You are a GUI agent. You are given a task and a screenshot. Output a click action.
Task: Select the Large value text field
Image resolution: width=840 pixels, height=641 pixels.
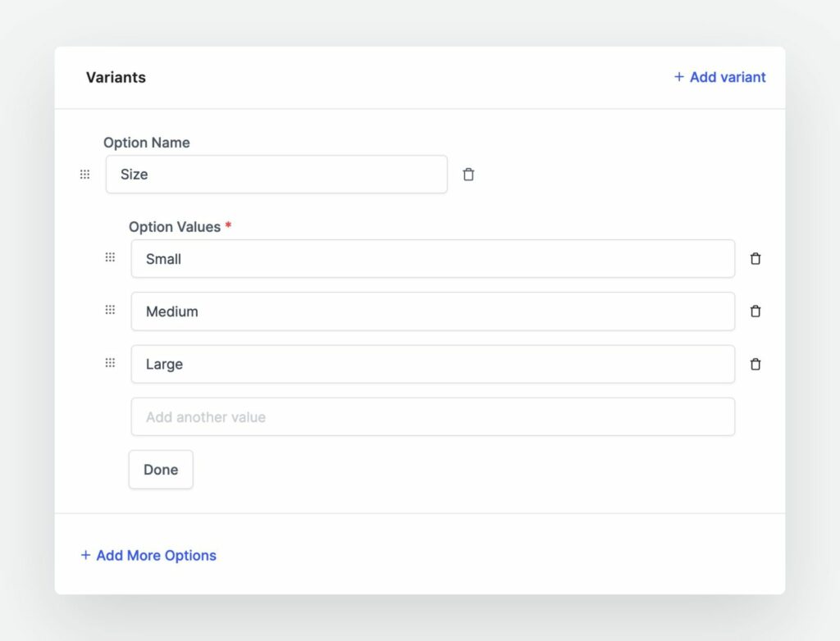click(432, 364)
